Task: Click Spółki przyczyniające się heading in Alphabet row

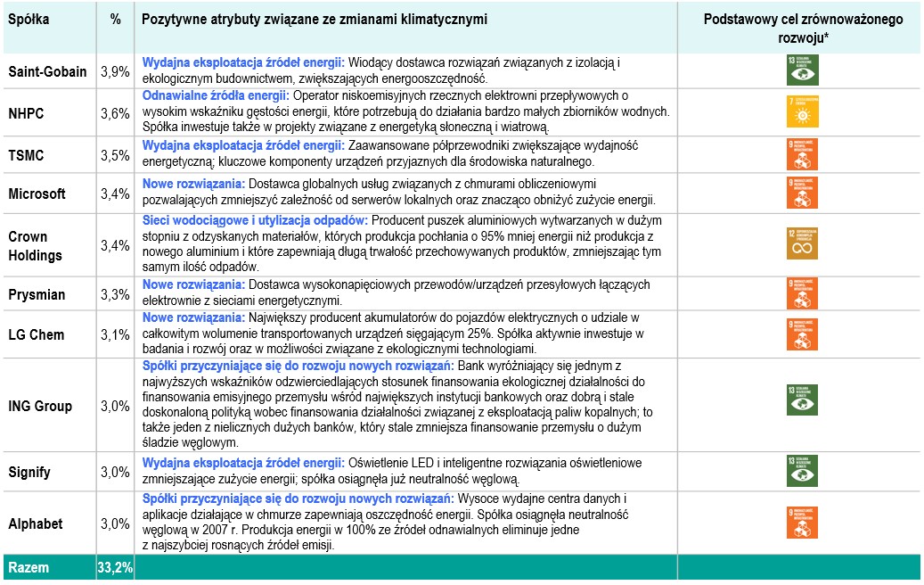Action: pos(298,498)
